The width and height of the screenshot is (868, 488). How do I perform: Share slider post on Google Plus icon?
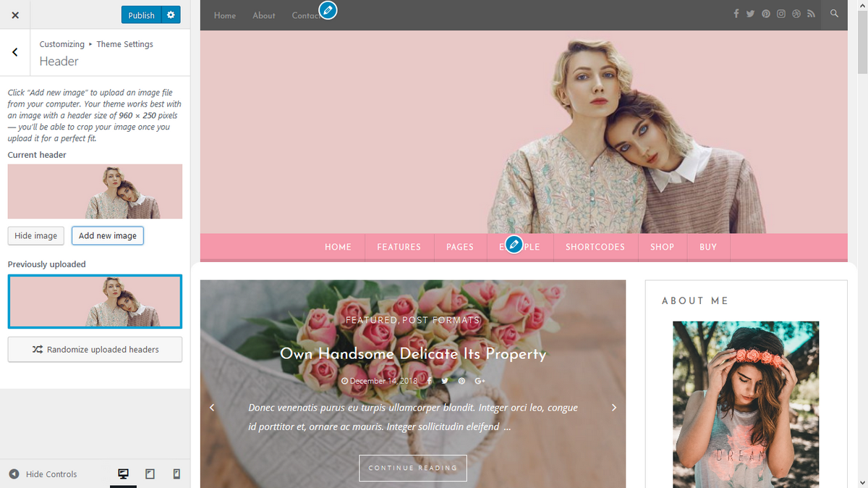480,381
